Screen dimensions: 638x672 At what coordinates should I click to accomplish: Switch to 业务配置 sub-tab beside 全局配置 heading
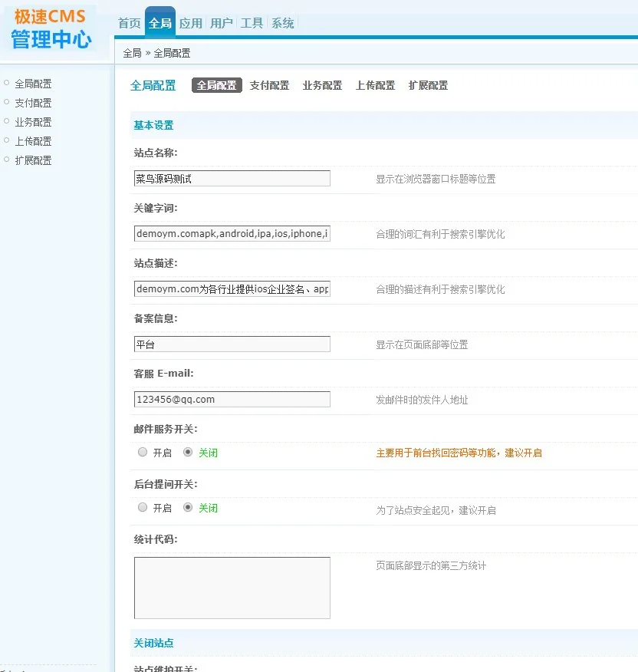pos(322,86)
